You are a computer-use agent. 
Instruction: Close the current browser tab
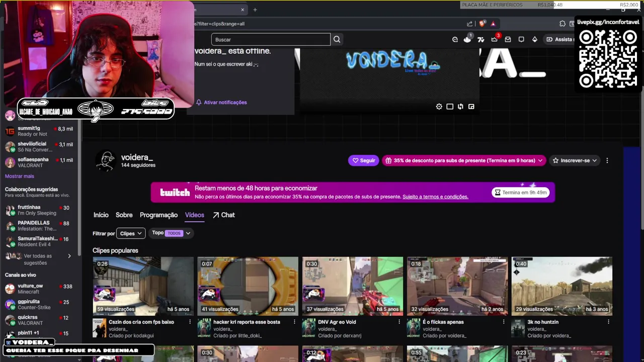tap(243, 10)
